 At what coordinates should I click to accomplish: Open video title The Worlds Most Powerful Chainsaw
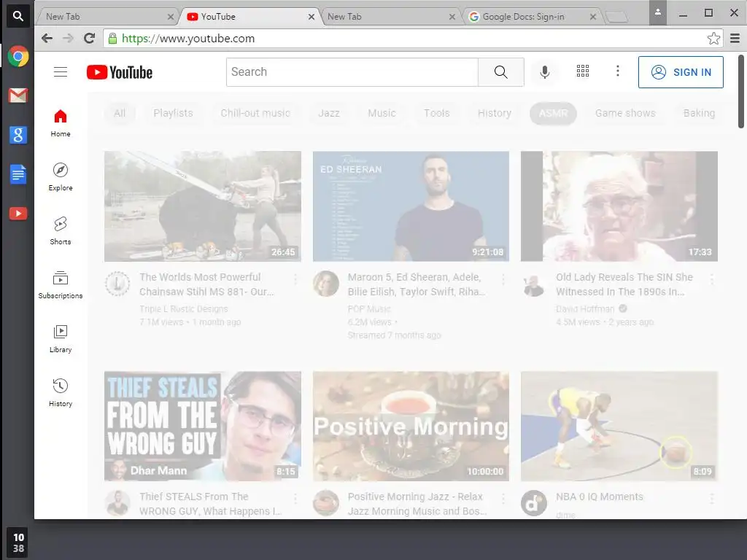[206, 284]
